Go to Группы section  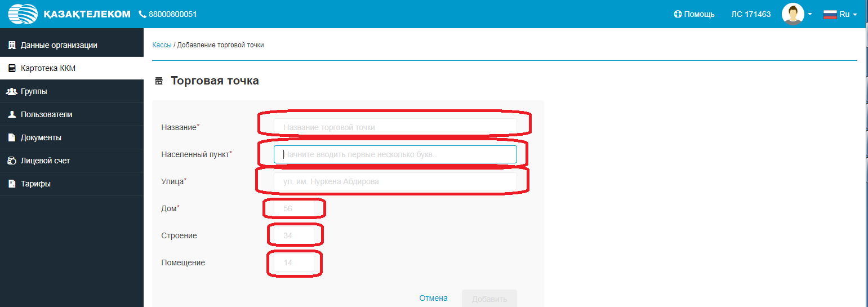point(72,91)
